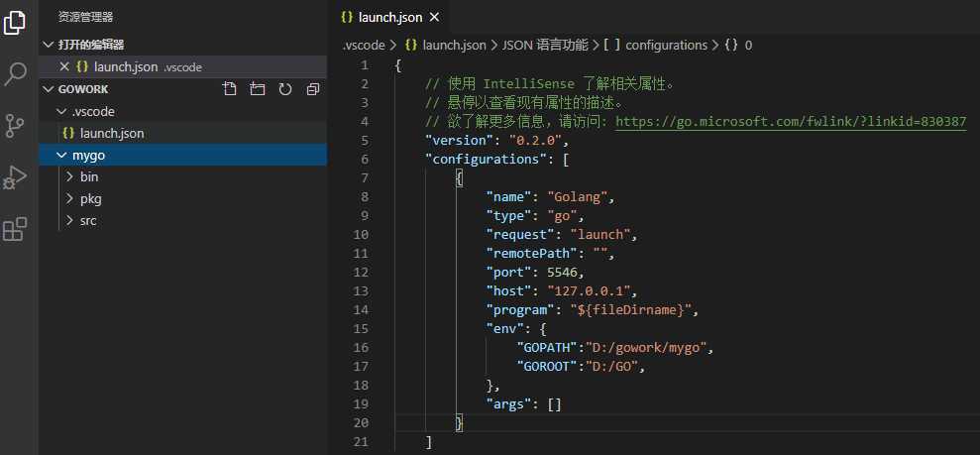The image size is (980, 455).
Task: Close launch.json in open editors list
Action: pos(63,66)
